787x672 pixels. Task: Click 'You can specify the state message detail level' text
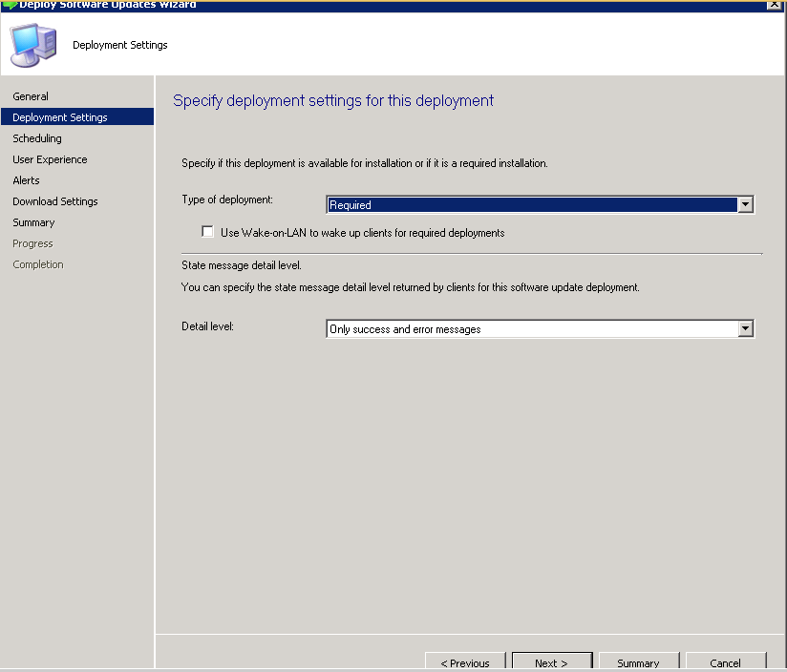click(411, 287)
